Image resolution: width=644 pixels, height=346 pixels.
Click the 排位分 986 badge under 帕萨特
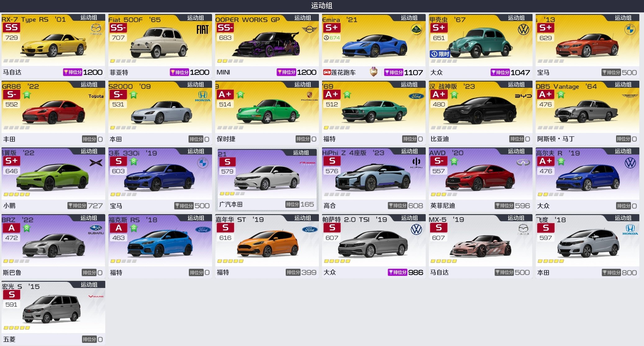(406, 272)
